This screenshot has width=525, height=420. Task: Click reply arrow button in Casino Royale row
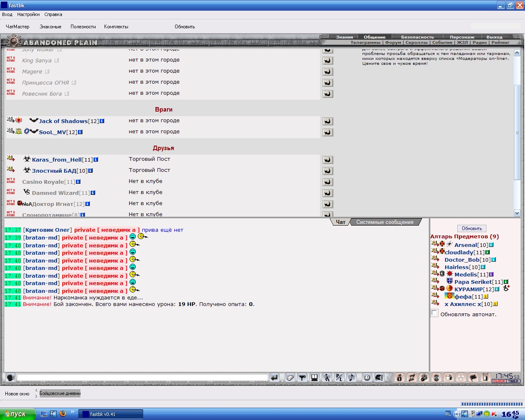(x=328, y=182)
